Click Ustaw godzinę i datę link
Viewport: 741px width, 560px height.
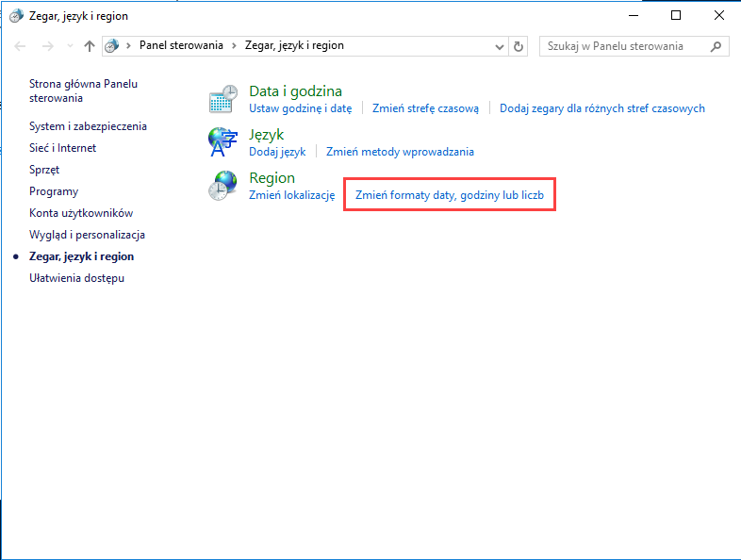(x=300, y=108)
